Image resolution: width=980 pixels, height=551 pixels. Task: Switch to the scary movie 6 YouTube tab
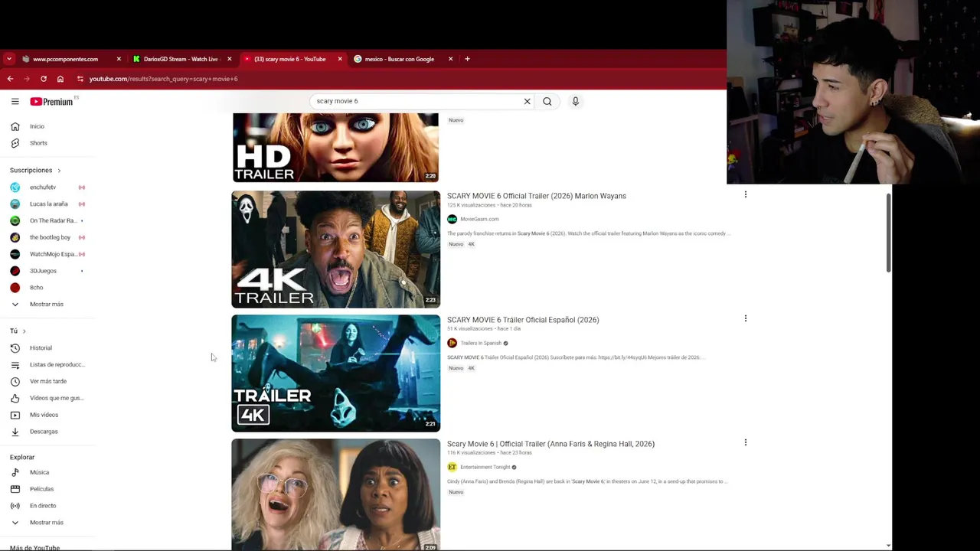click(x=292, y=59)
